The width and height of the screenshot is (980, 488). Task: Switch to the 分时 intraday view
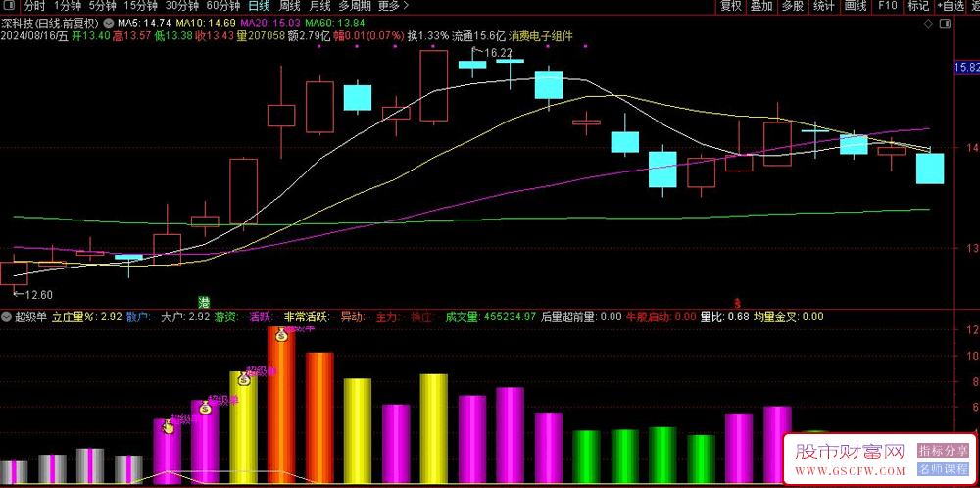click(34, 6)
